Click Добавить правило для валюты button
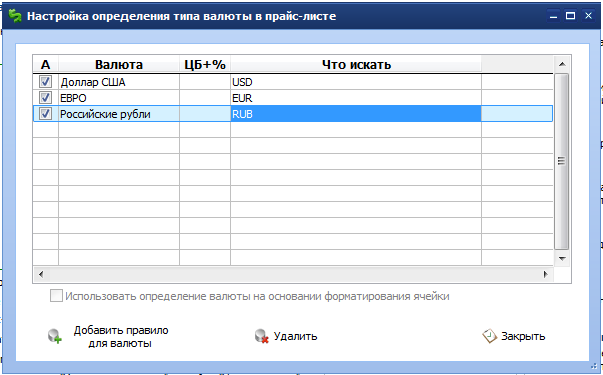Image resolution: width=603 pixels, height=375 pixels. click(108, 337)
